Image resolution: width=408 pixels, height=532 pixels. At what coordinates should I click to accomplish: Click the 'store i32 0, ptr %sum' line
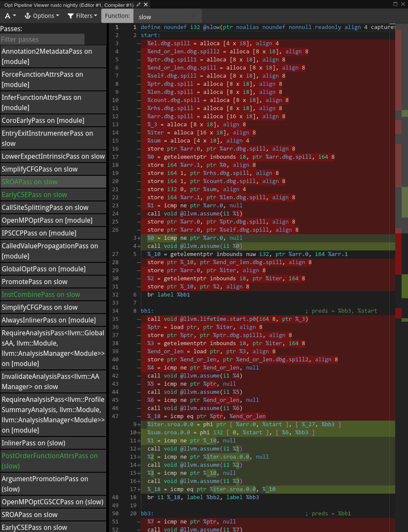click(x=197, y=189)
